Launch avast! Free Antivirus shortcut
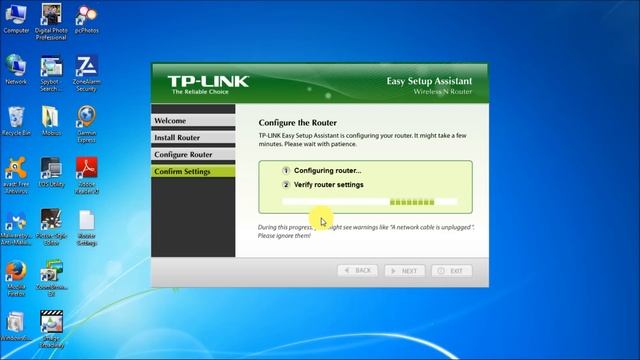Image resolution: width=640 pixels, height=360 pixels. pos(16,176)
